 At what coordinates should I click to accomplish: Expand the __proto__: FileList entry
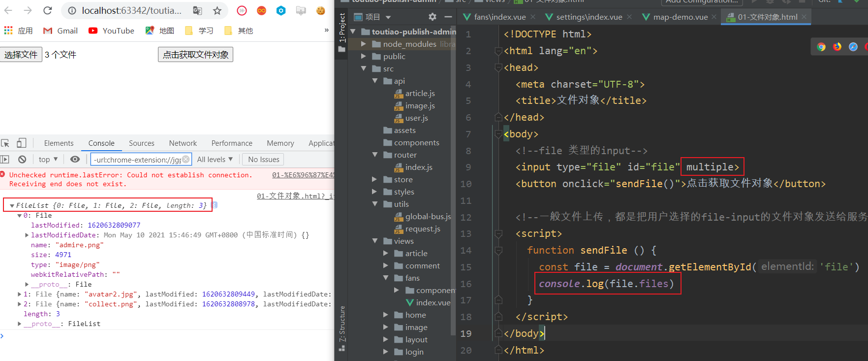[19, 324]
